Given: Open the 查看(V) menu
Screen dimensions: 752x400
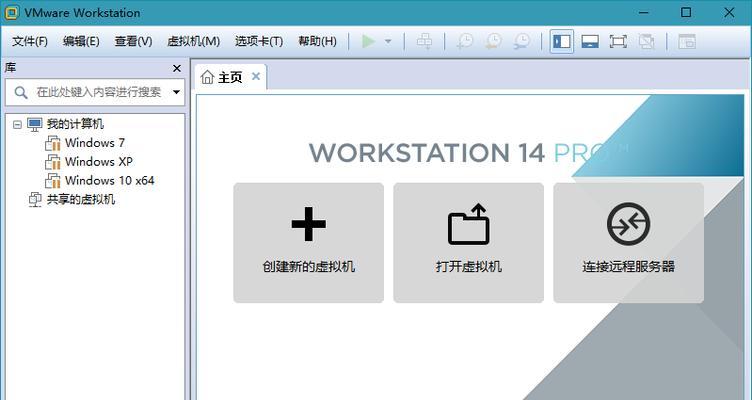Looking at the screenshot, I should pos(133,41).
